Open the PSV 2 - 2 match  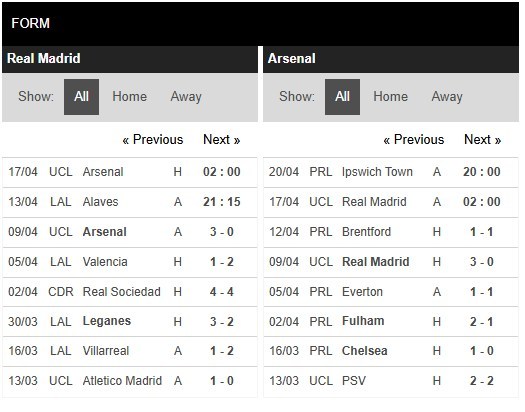click(x=391, y=381)
